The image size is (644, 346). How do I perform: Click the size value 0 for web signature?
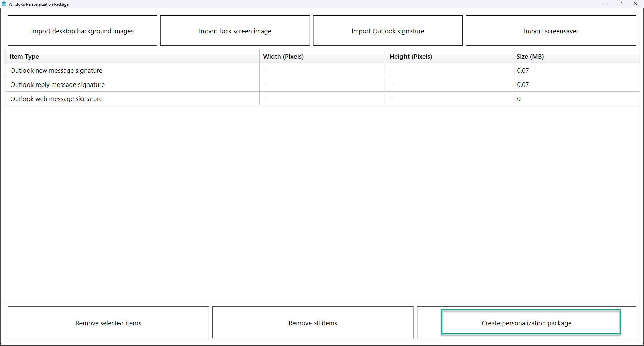point(519,99)
